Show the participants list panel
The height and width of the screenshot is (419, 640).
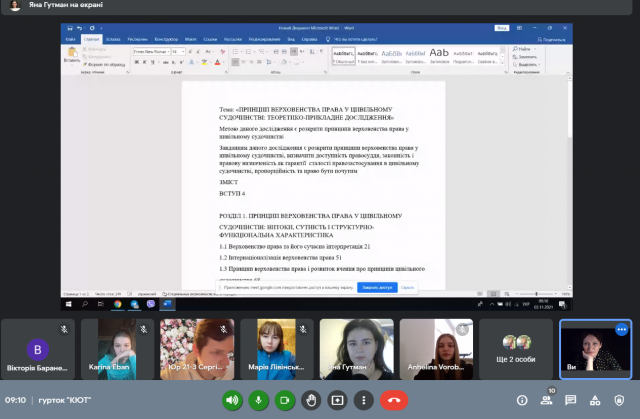(x=546, y=400)
